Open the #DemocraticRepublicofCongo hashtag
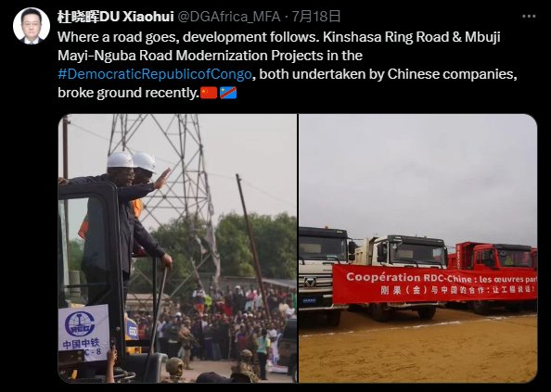This screenshot has height=392, width=551. (155, 74)
